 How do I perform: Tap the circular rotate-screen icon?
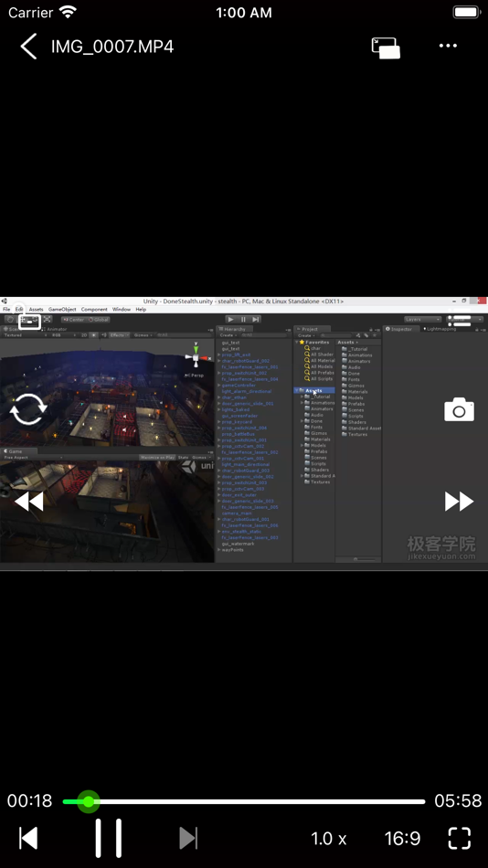[x=28, y=409]
